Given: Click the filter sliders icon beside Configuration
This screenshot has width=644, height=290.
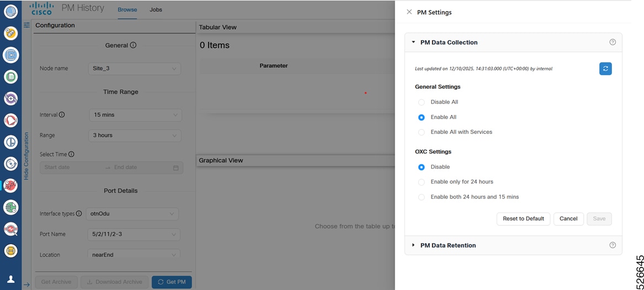Looking at the screenshot, I should 26,25.
